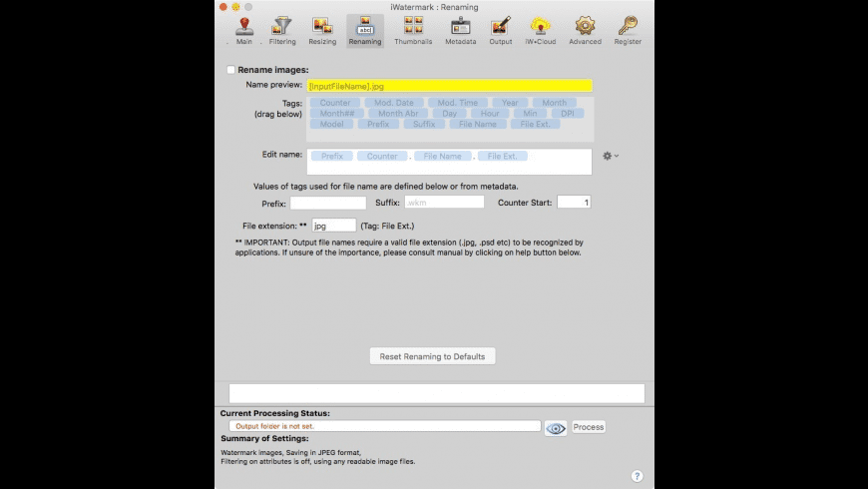Select the Min tag
The width and height of the screenshot is (868, 489).
[530, 113]
